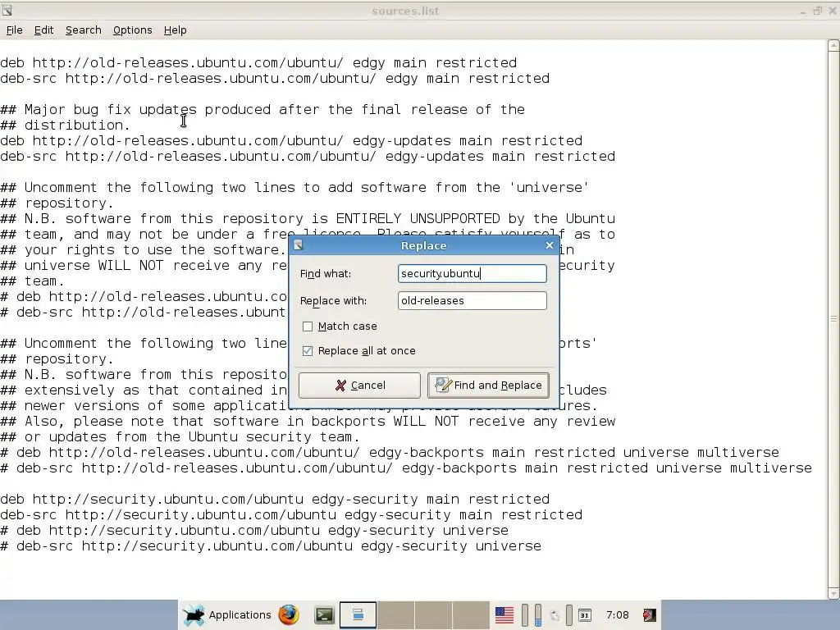This screenshot has height=630, width=840.
Task: Click the '## Major bug fix updates' line
Action: point(262,109)
